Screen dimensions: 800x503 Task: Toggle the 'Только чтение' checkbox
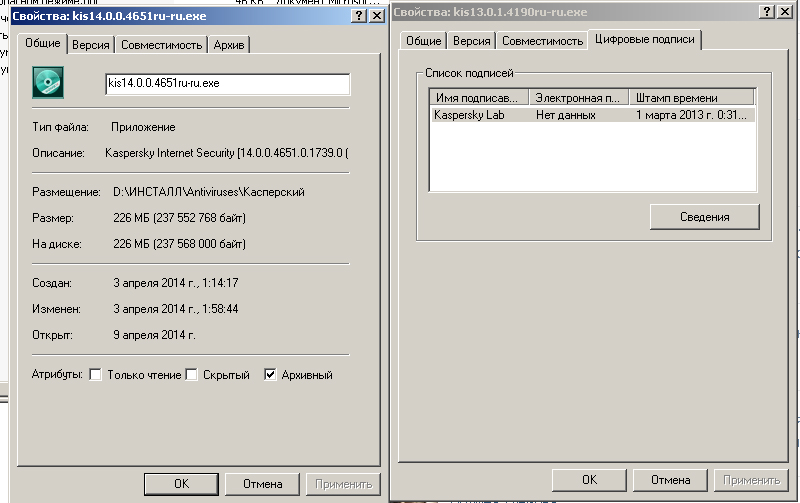tap(95, 374)
